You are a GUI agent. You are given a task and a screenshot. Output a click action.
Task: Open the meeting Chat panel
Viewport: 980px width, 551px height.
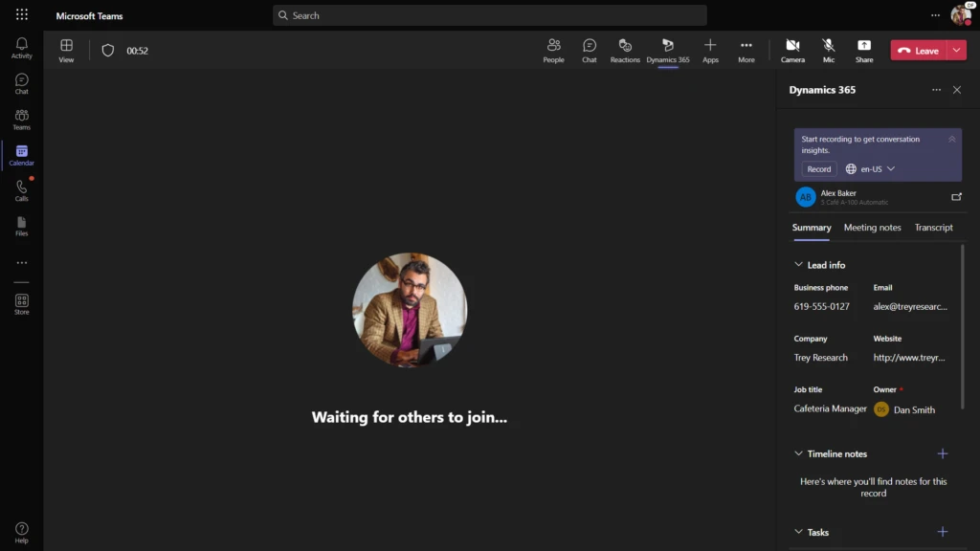click(x=590, y=50)
